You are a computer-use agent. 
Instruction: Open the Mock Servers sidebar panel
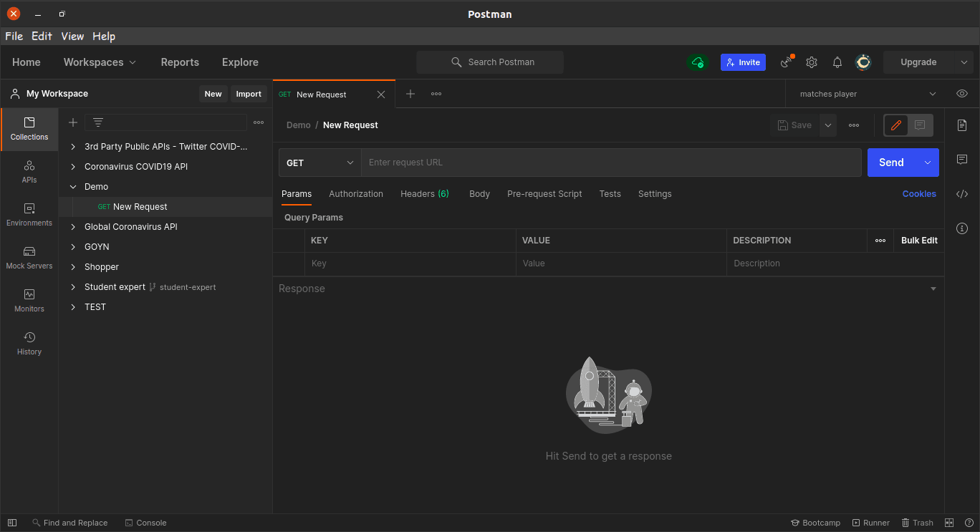[x=29, y=258]
